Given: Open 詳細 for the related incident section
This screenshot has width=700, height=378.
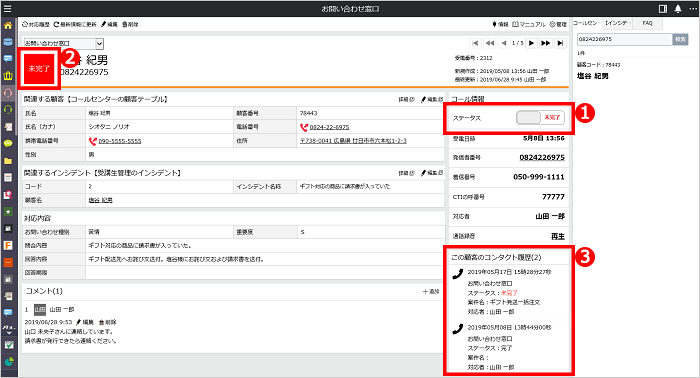Looking at the screenshot, I should [407, 173].
